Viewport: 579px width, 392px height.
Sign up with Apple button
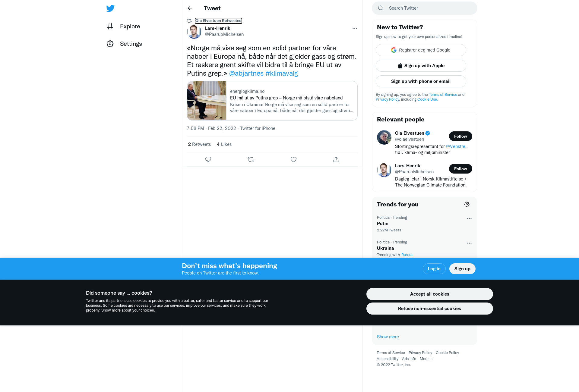[x=421, y=66]
